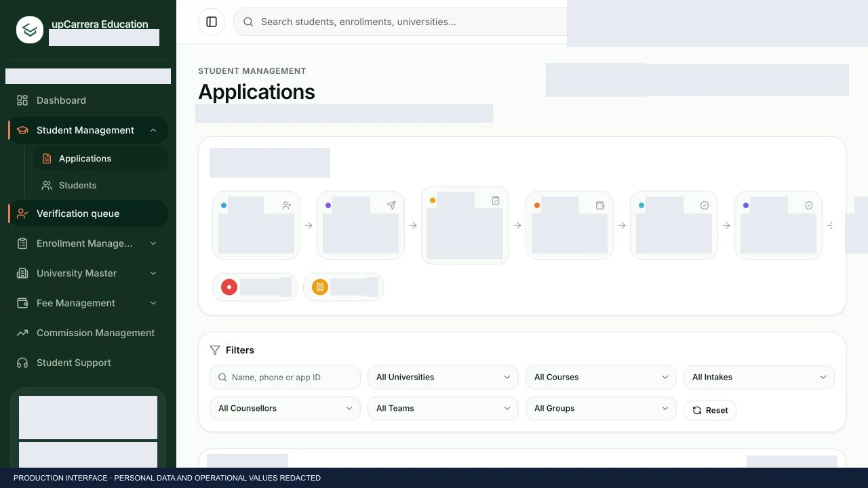Click the Applications document icon in sidebar

pos(47,159)
